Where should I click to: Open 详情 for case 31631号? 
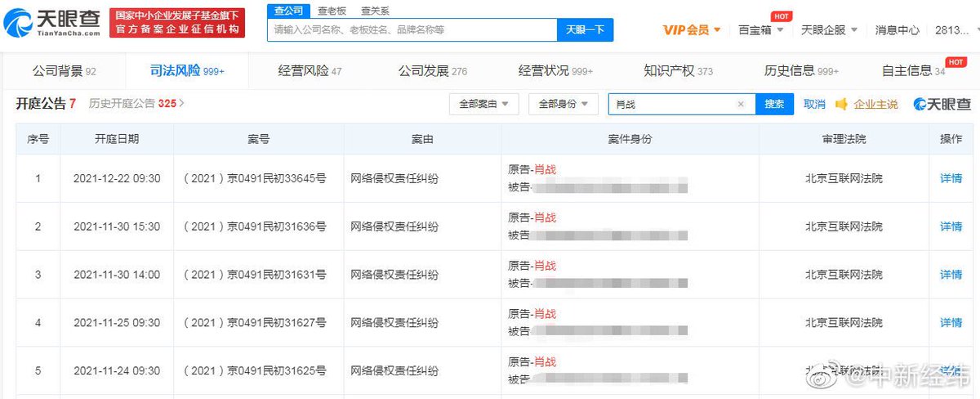951,275
